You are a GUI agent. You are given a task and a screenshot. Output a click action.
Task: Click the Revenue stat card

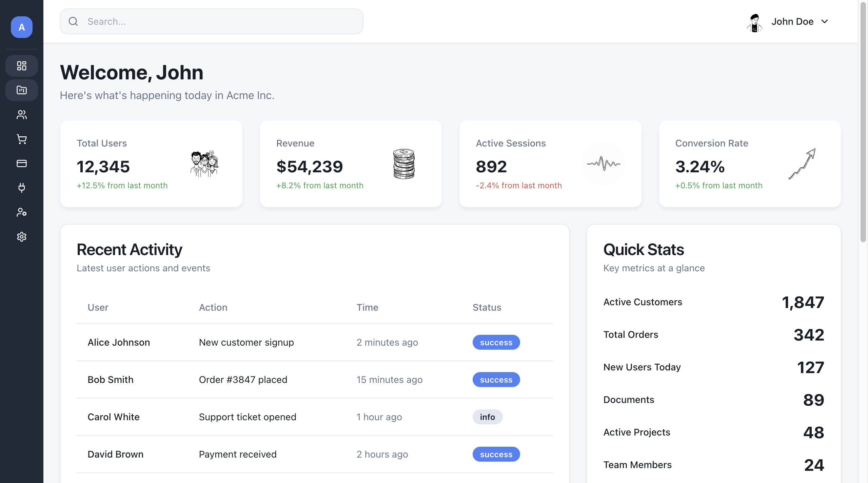351,163
